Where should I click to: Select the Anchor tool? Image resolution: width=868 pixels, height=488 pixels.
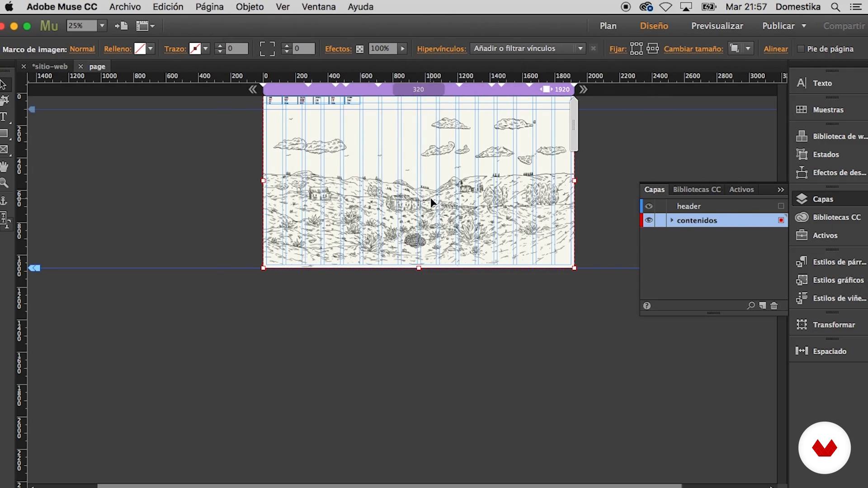pyautogui.click(x=4, y=200)
